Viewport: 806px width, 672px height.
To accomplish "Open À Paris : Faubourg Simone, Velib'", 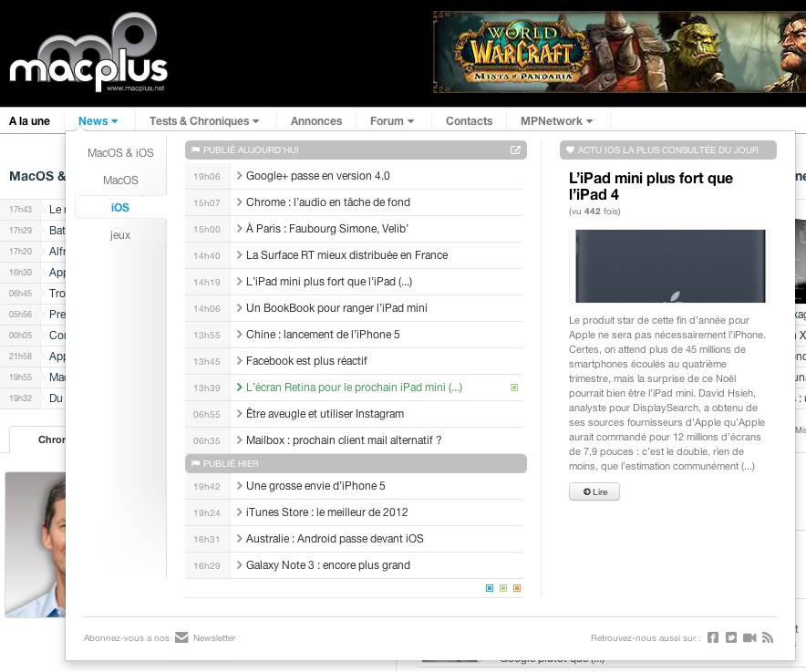I will (x=327, y=229).
